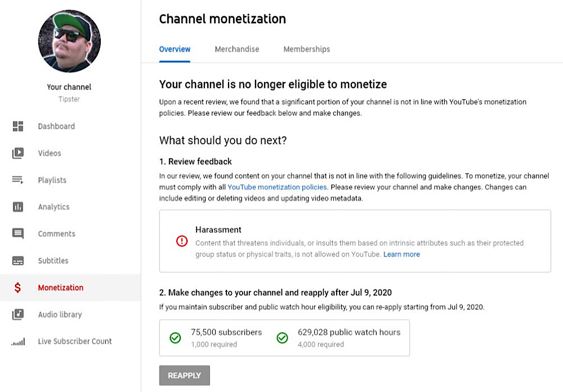Select the Monetization sidebar item
This screenshot has height=392, width=563.
pos(70,287)
